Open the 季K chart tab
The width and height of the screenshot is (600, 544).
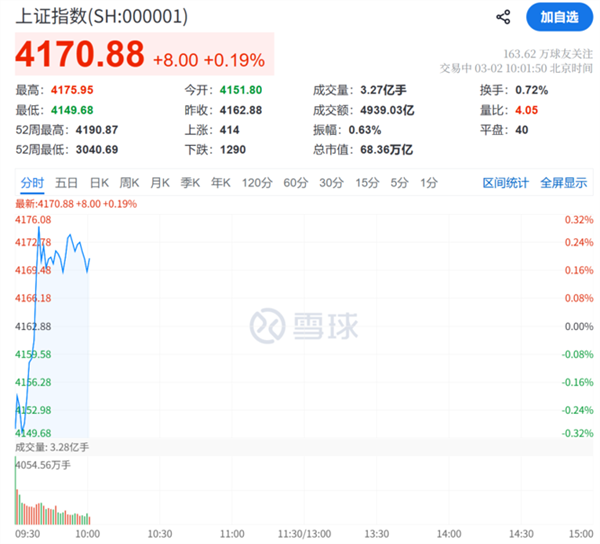[190, 183]
